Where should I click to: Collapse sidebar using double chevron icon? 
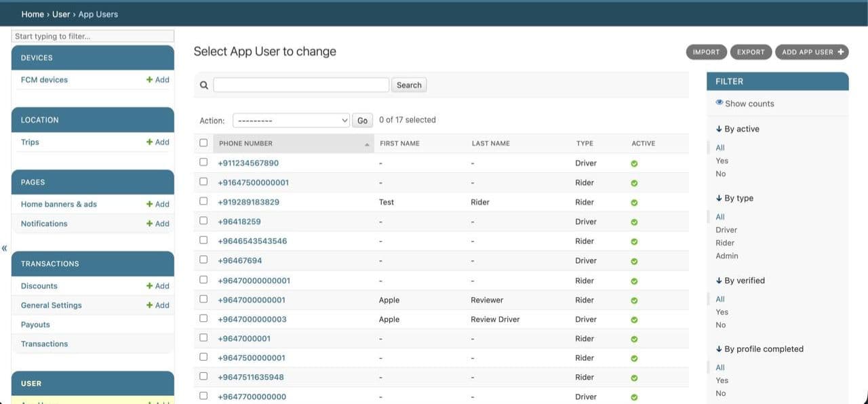click(x=4, y=248)
